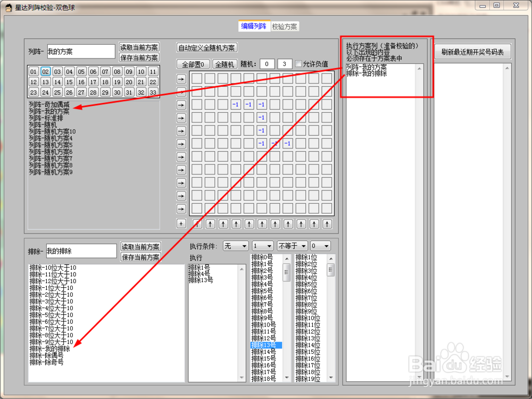Click up-arrow button under the sixth grid column
This screenshot has width=532, height=399.
click(262, 224)
